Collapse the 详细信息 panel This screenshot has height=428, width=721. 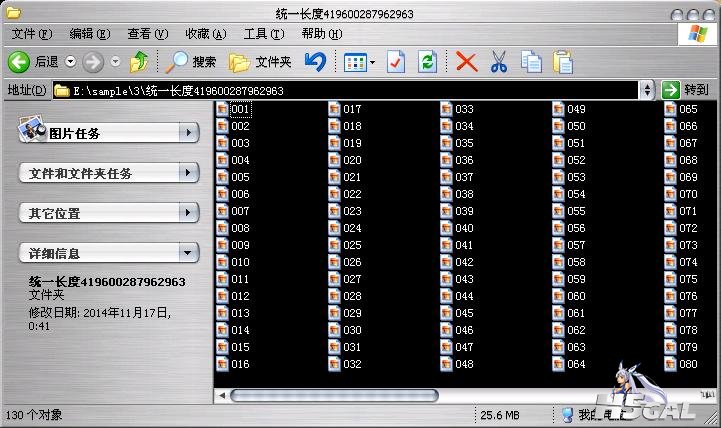coord(189,253)
